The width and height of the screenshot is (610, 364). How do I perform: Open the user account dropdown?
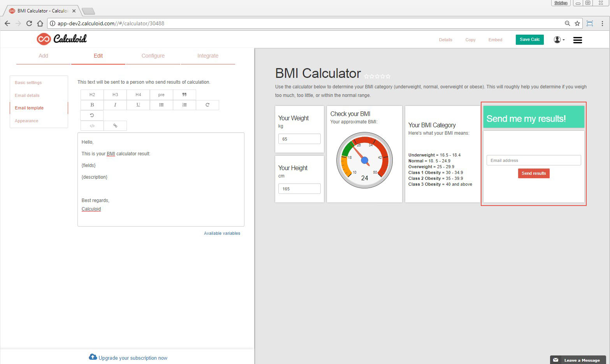pyautogui.click(x=559, y=40)
